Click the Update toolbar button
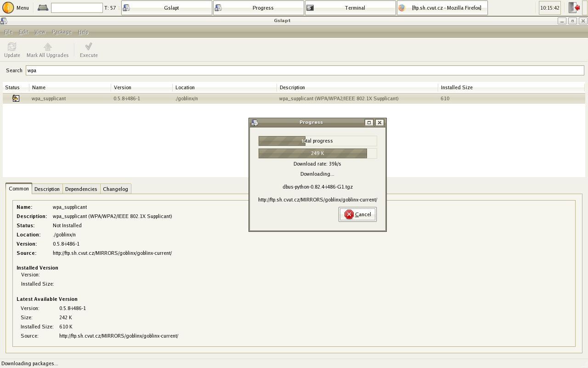This screenshot has height=368, width=588. [12, 50]
